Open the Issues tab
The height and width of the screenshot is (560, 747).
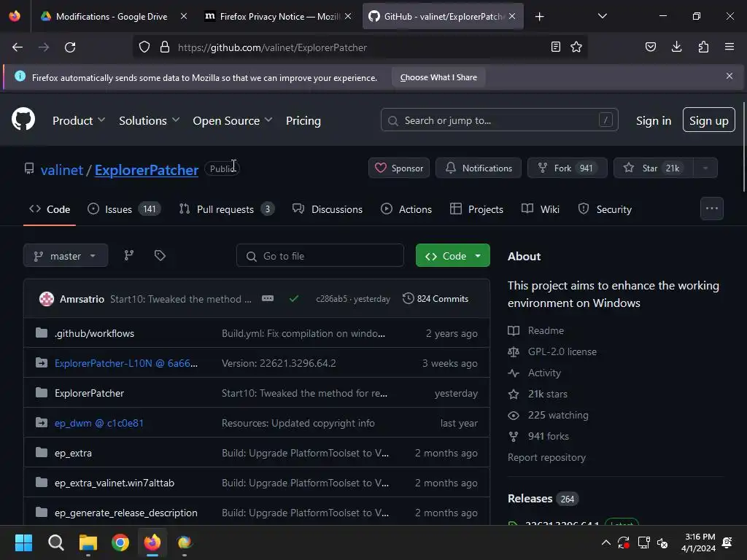point(124,209)
